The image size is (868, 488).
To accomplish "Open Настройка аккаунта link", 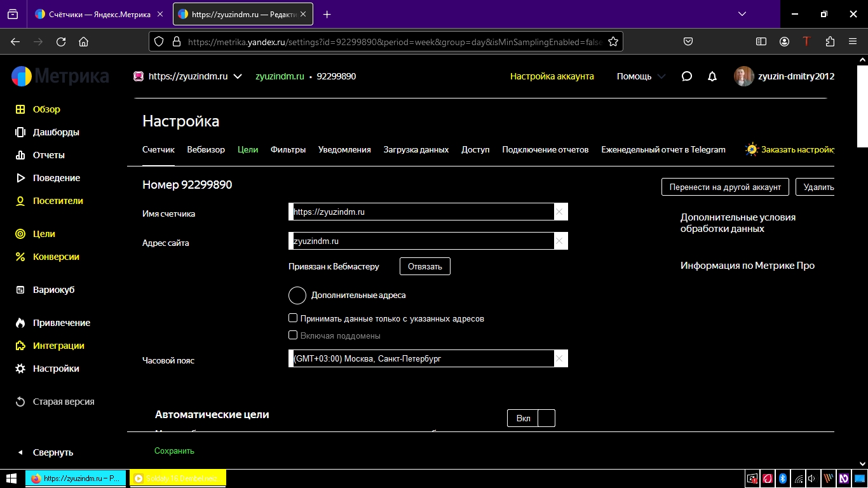I will 552,76.
